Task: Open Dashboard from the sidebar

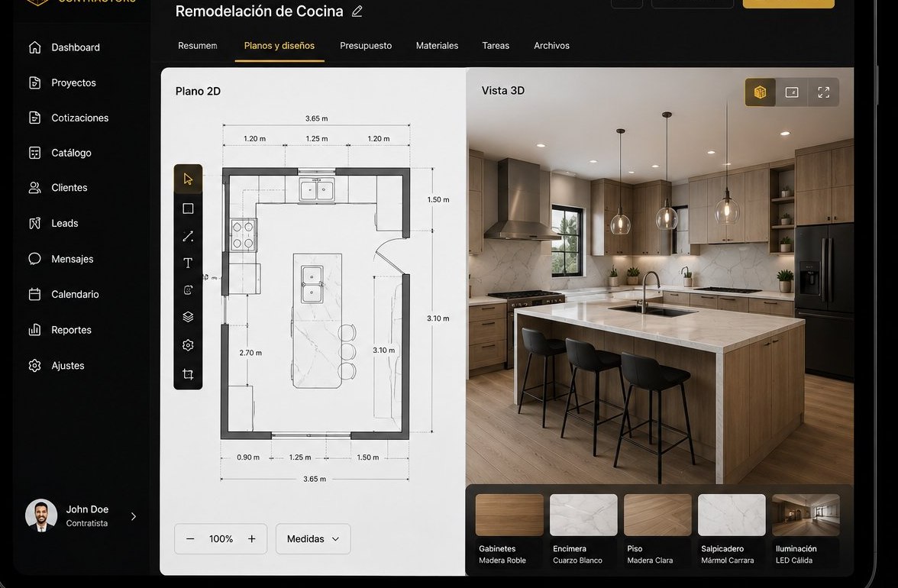Action: point(64,47)
